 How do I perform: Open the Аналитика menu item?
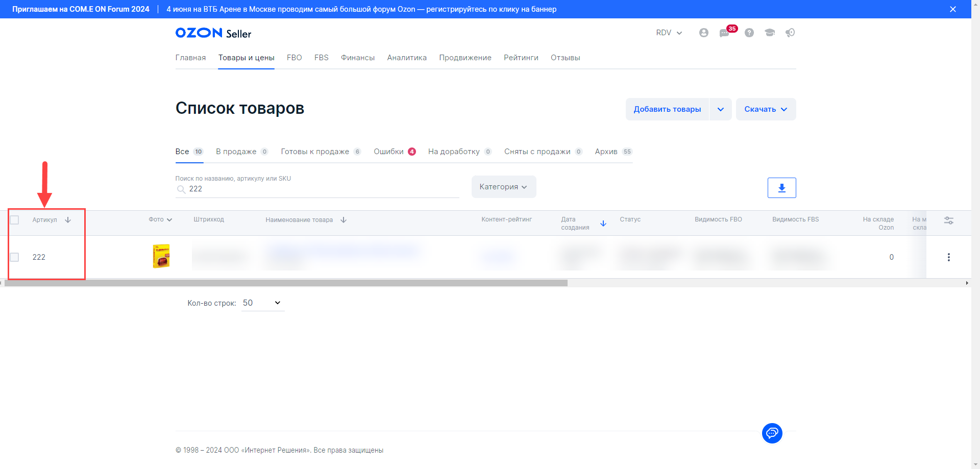(x=406, y=58)
